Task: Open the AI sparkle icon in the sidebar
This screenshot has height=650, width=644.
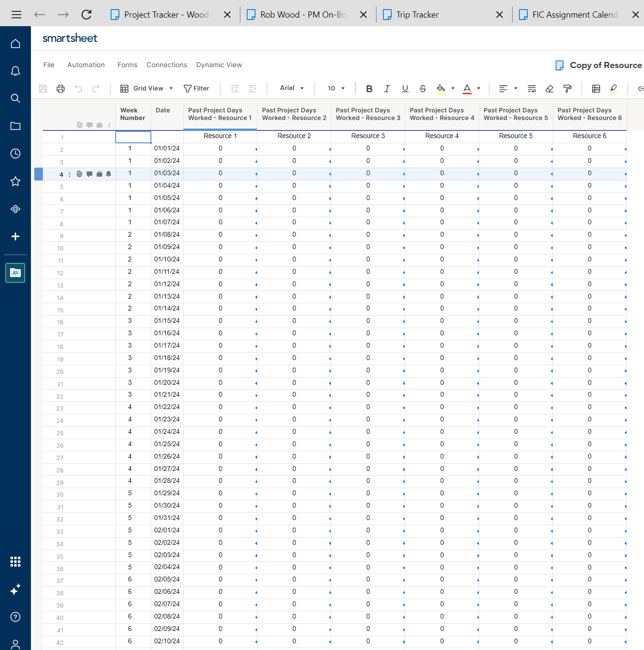Action: 15,590
